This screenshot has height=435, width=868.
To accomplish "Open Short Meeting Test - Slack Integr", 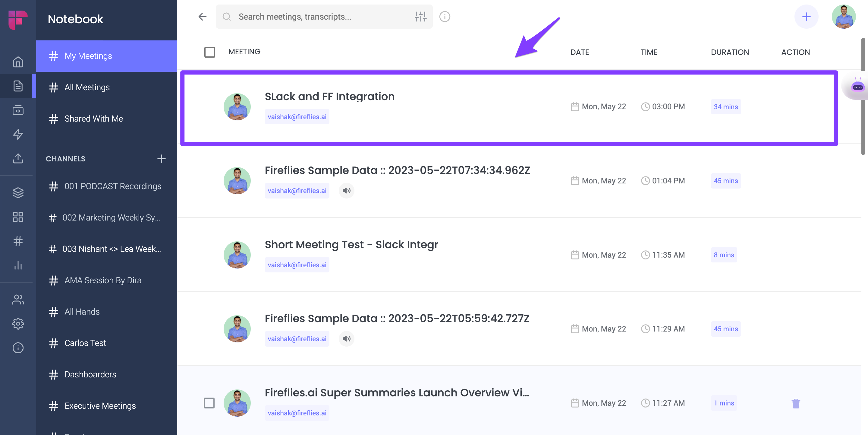I will coord(351,244).
